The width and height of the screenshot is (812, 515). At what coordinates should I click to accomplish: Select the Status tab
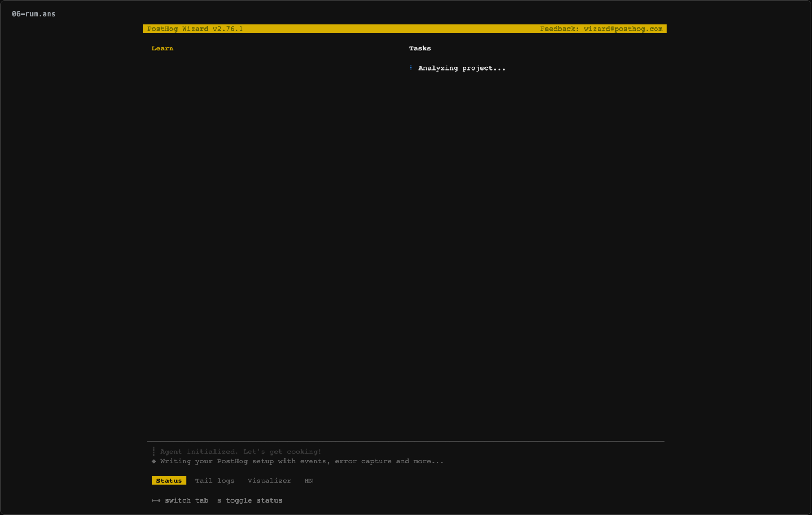pos(169,481)
